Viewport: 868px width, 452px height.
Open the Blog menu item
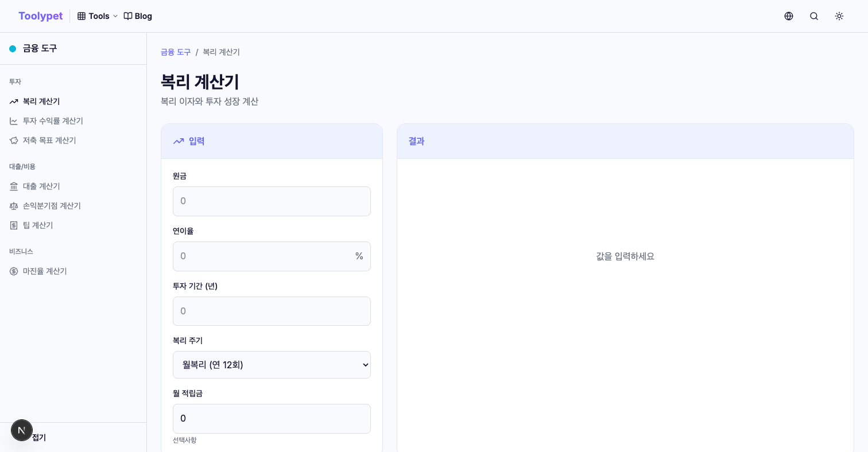138,16
